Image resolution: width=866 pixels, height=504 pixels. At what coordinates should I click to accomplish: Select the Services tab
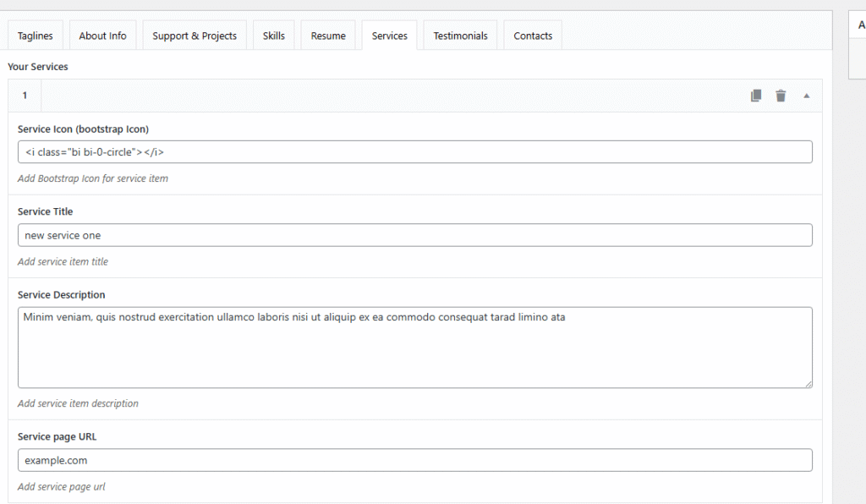[x=389, y=36]
